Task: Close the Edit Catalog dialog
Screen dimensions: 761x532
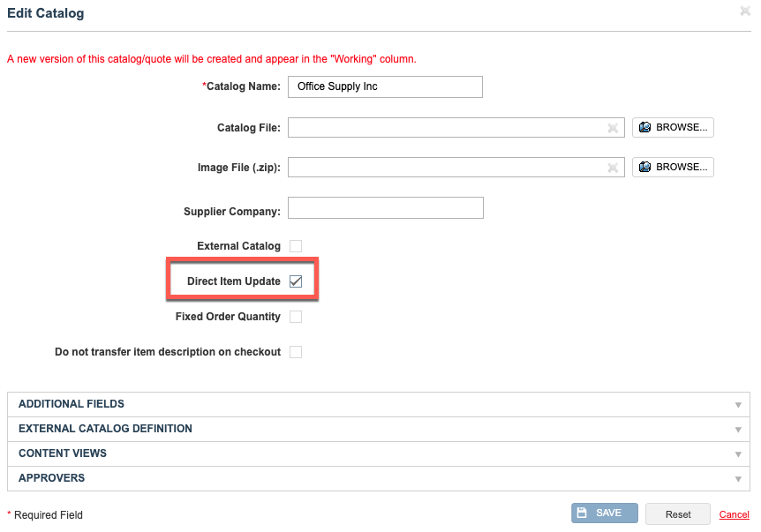Action: pos(745,11)
